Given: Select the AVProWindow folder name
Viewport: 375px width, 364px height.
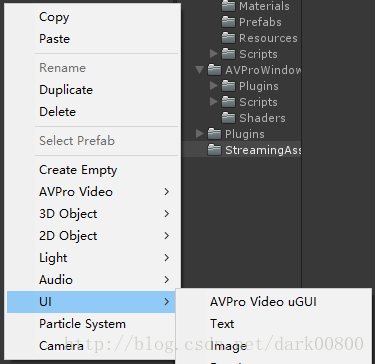Looking at the screenshot, I should (x=263, y=70).
